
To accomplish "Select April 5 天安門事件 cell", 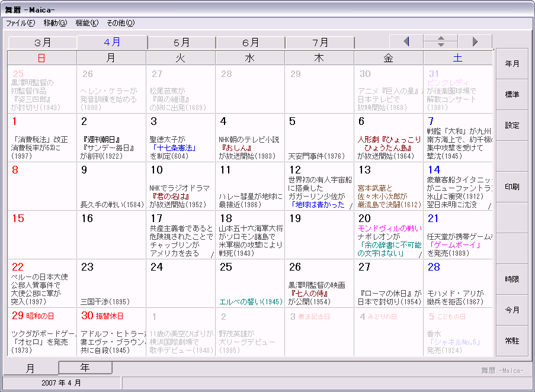I will pyautogui.click(x=319, y=138).
